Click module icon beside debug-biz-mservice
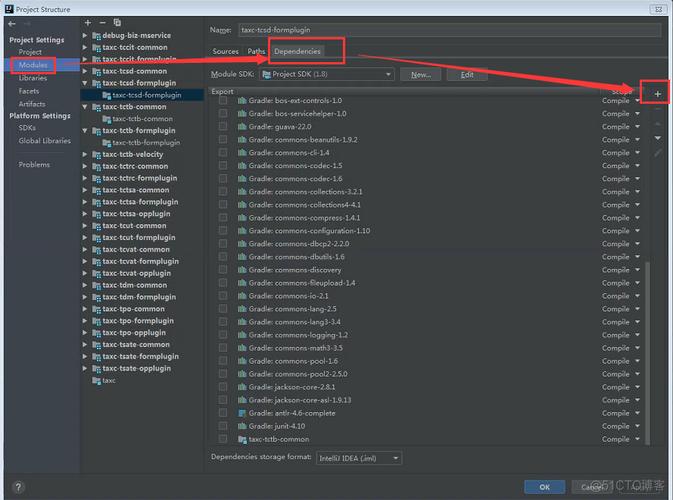 [x=97, y=36]
